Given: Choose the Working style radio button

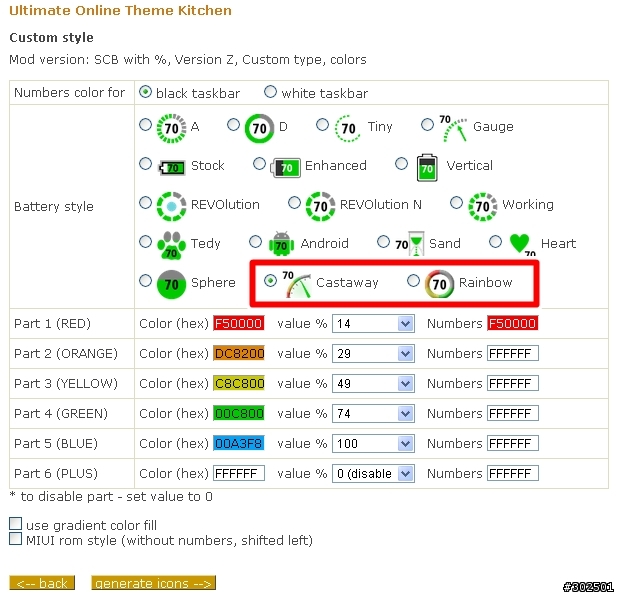Looking at the screenshot, I should tap(456, 203).
